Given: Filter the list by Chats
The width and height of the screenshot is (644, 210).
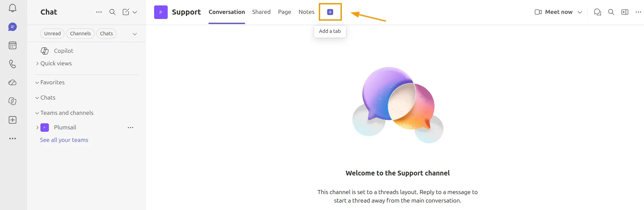Looking at the screenshot, I should [106, 34].
